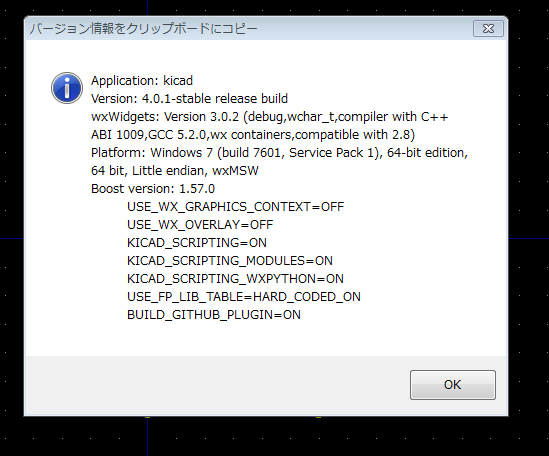The height and width of the screenshot is (456, 549).
Task: Click 'Boost version: 1.57.0' text
Action: pyautogui.click(x=153, y=189)
